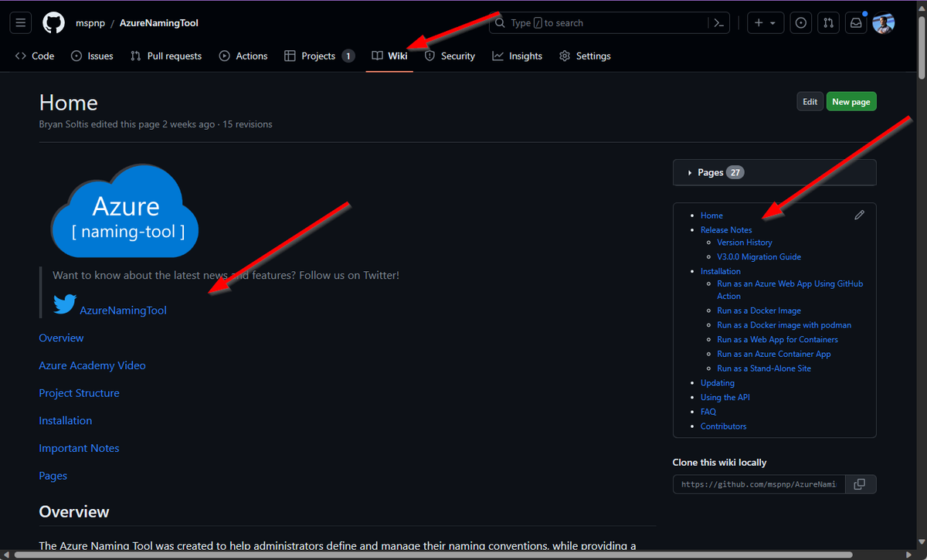Image resolution: width=927 pixels, height=560 pixels.
Task: Open the Contributors sidebar link
Action: click(724, 426)
